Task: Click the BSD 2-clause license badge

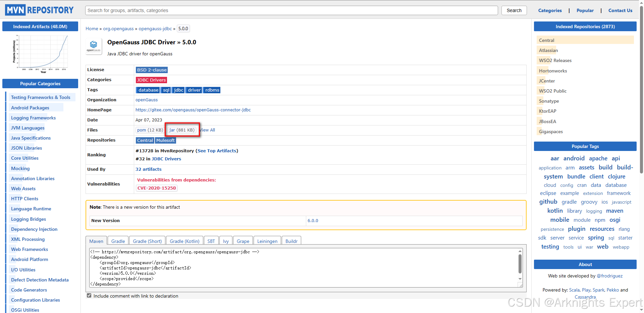Action: [x=152, y=70]
